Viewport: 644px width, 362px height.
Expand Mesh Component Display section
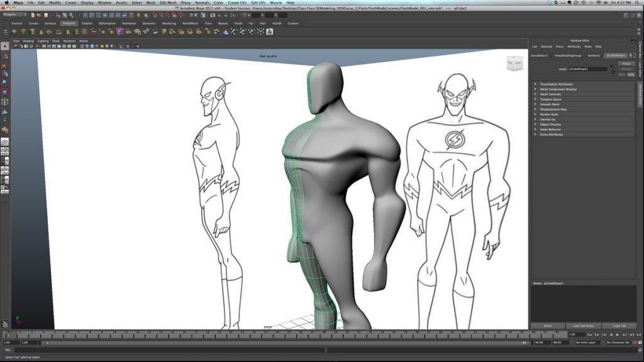(583, 89)
